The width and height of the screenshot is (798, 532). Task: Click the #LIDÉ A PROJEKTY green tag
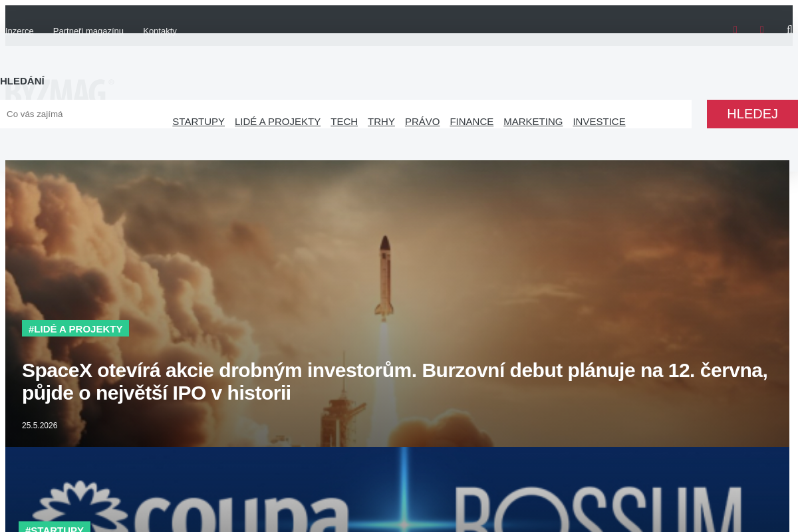tap(75, 329)
